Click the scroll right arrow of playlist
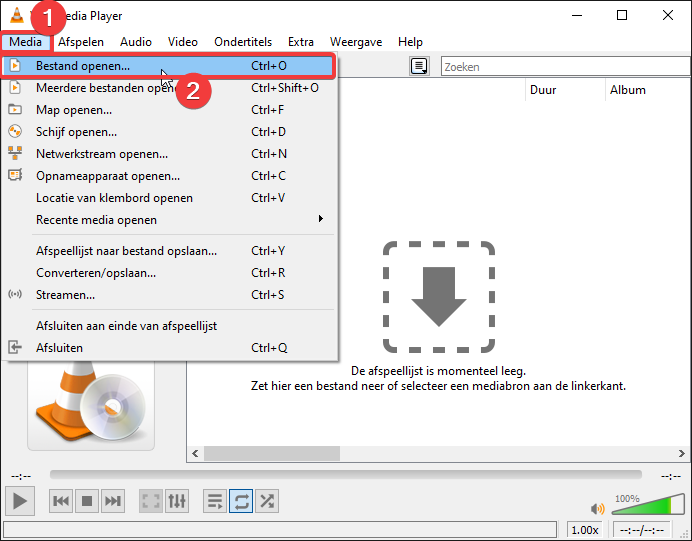Viewport: 692px width, 541px height. click(x=681, y=453)
